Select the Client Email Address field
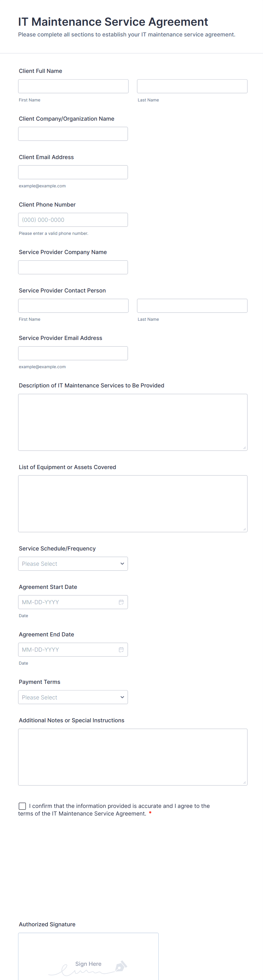This screenshot has width=263, height=980. 73,172
